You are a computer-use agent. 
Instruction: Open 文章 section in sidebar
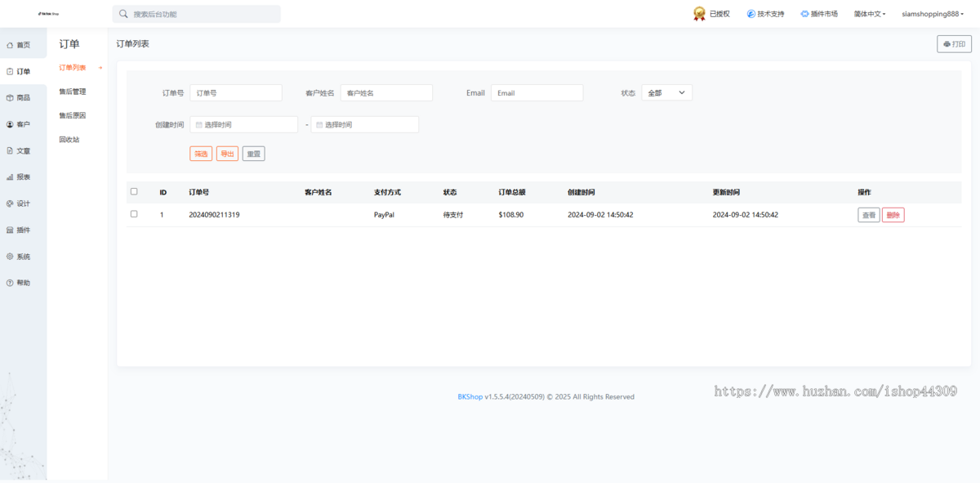[x=23, y=150]
